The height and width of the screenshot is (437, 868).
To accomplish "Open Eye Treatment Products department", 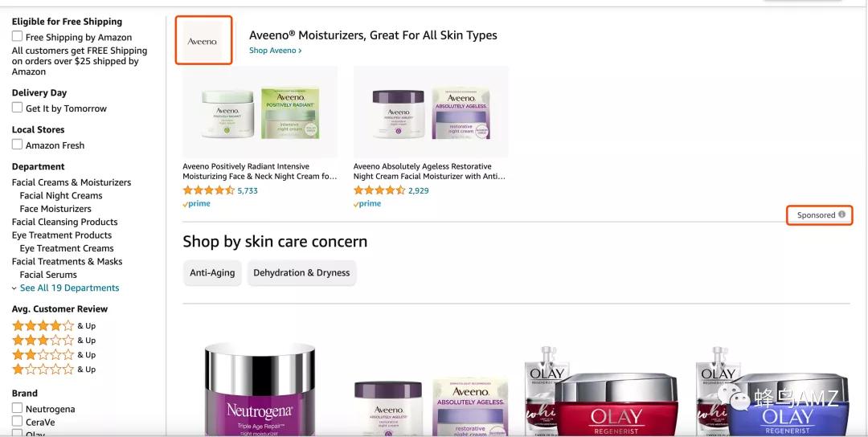I will pyautogui.click(x=61, y=235).
